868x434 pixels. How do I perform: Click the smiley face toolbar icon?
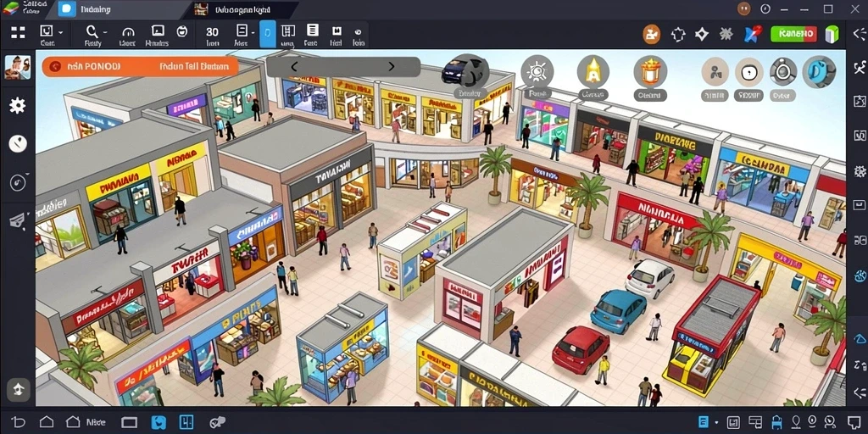182,31
